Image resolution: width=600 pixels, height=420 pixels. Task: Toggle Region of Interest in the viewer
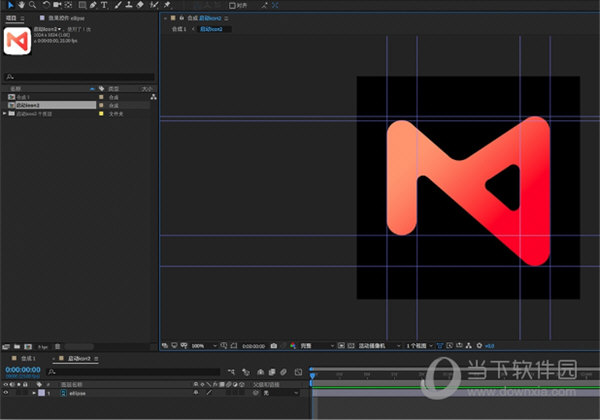coord(341,346)
